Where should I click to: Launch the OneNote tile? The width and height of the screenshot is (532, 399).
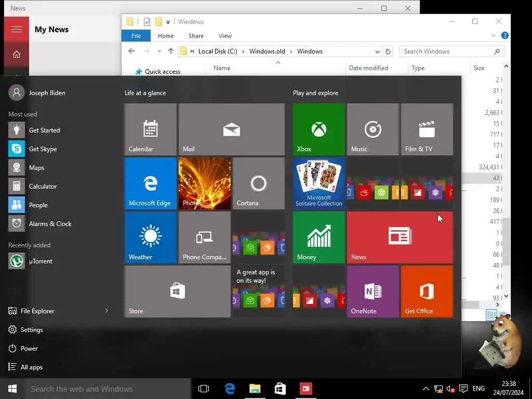pos(373,291)
